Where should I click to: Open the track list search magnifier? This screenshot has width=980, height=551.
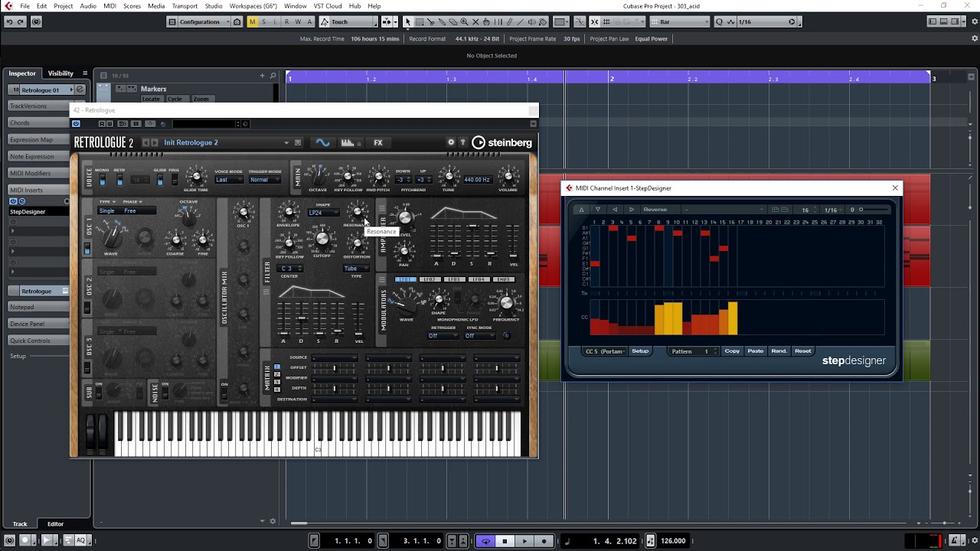click(273, 75)
